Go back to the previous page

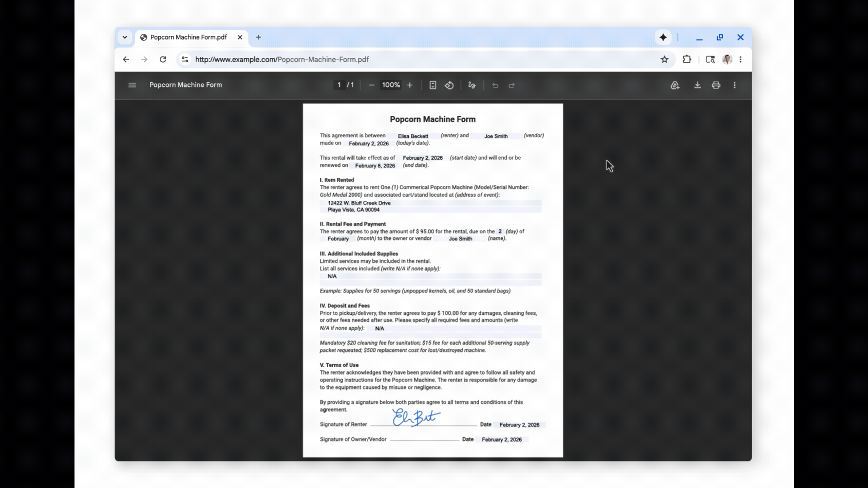coord(126,60)
